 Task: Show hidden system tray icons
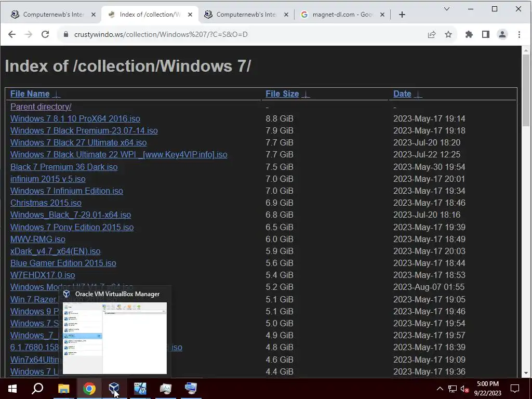point(440,389)
